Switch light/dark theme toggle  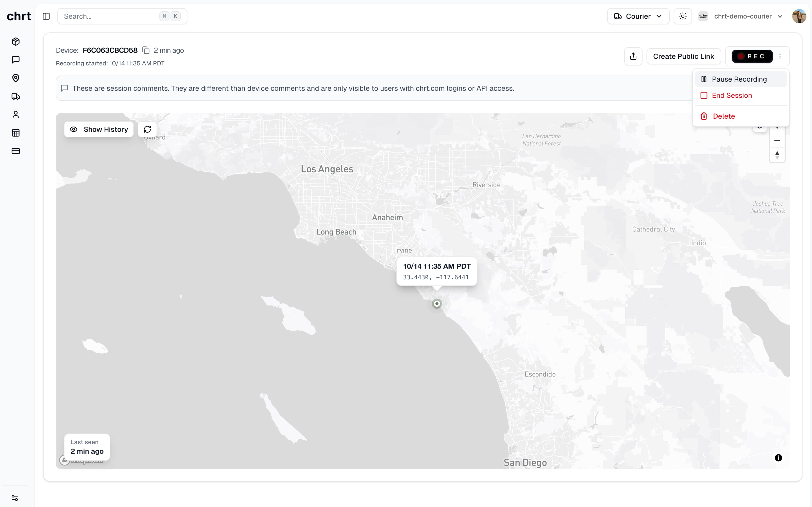[683, 16]
